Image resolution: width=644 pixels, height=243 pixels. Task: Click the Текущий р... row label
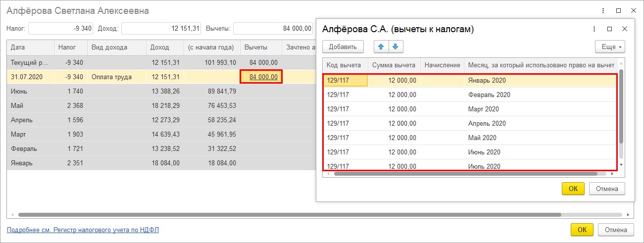[x=30, y=62]
